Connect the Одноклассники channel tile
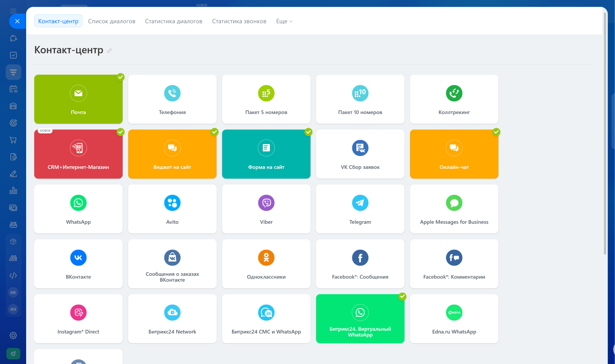 (x=266, y=264)
